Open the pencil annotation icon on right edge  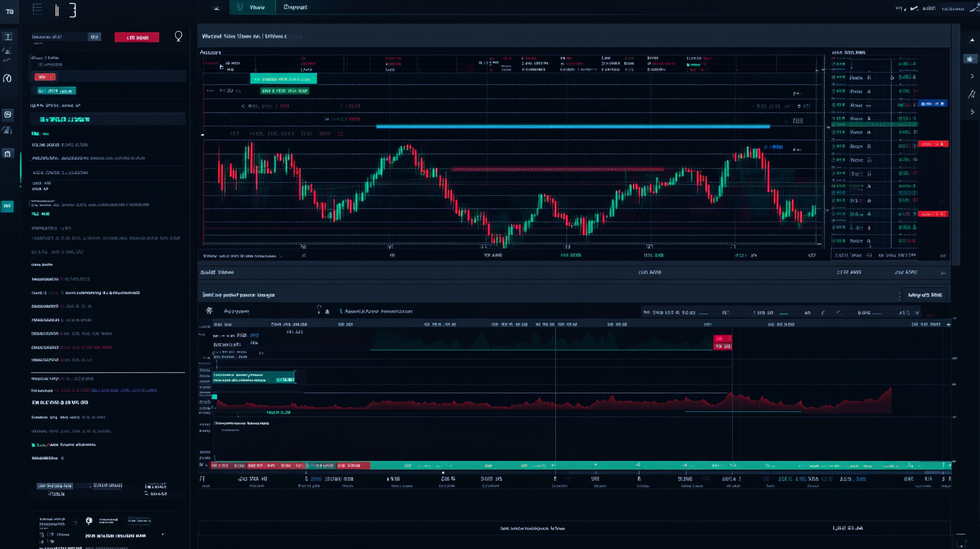click(971, 94)
